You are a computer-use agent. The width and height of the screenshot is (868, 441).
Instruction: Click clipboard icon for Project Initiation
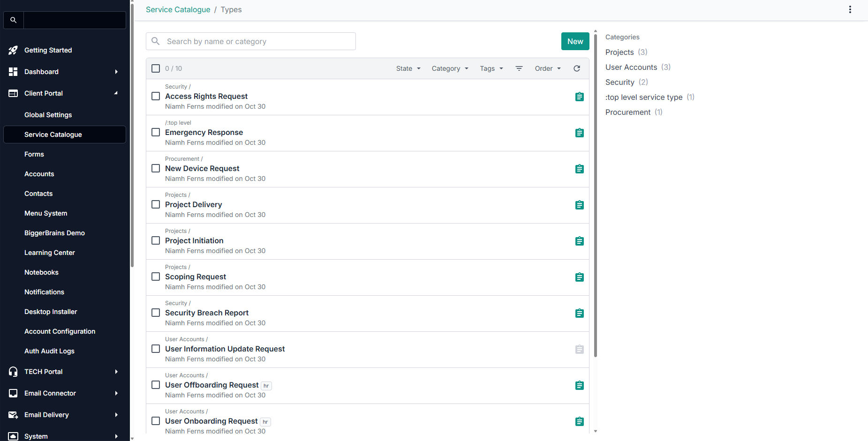(x=580, y=241)
